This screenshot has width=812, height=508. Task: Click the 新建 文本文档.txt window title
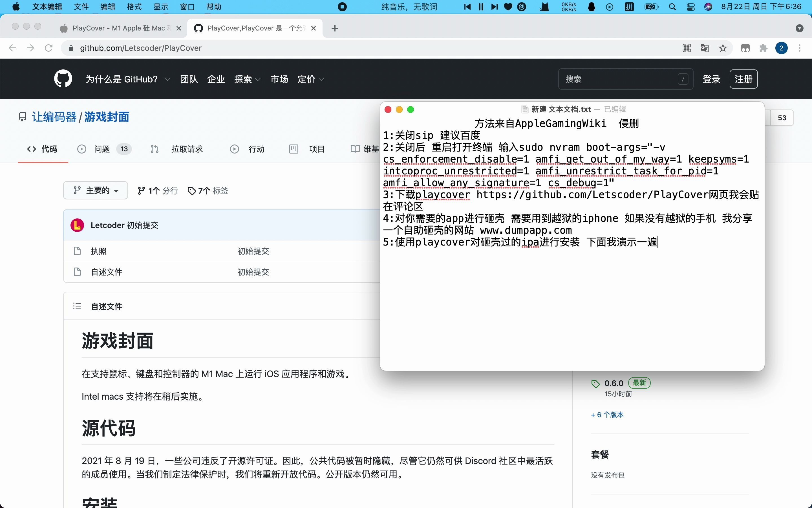[x=561, y=109]
